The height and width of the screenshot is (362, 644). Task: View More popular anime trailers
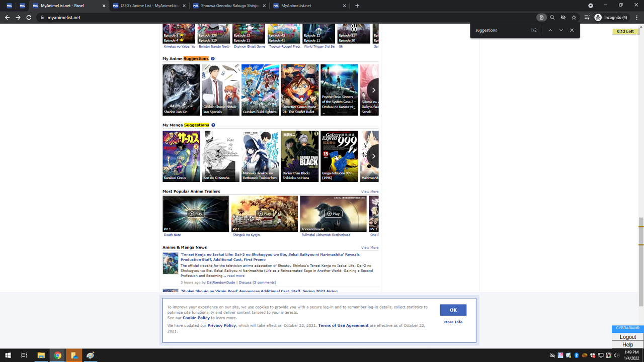coord(370,192)
